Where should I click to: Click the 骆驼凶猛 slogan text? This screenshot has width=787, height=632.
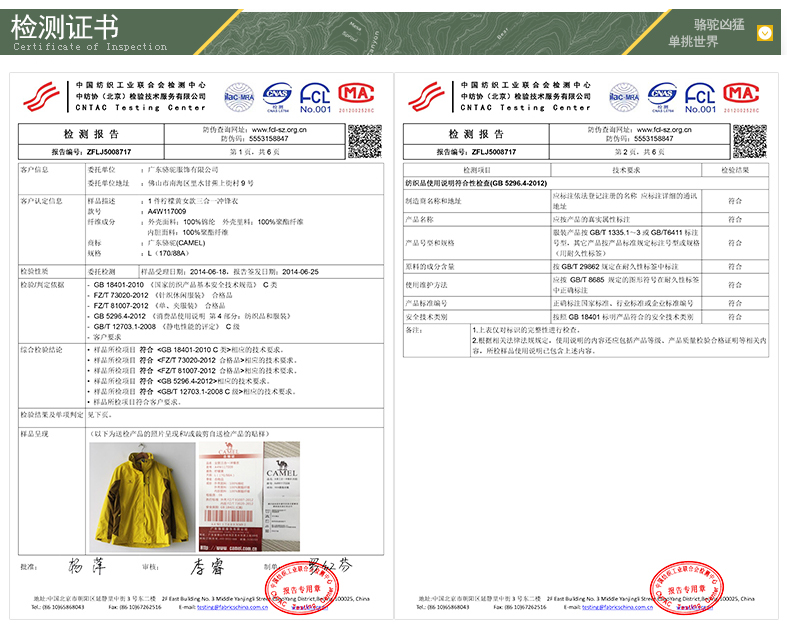(x=719, y=24)
